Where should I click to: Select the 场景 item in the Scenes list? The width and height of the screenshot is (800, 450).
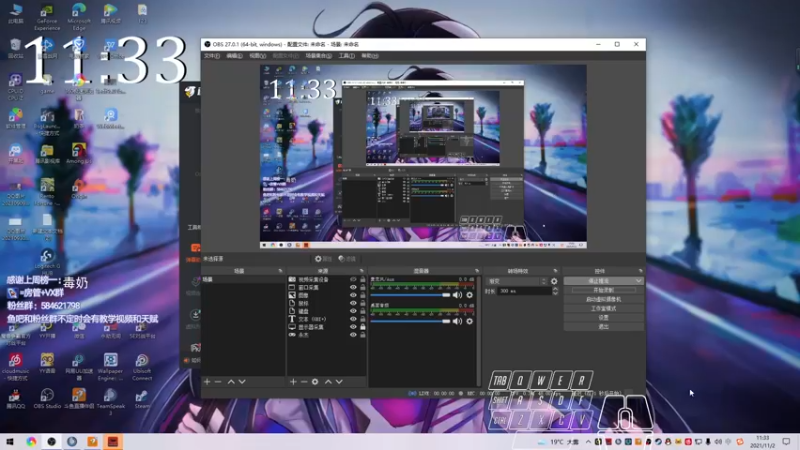(x=243, y=280)
